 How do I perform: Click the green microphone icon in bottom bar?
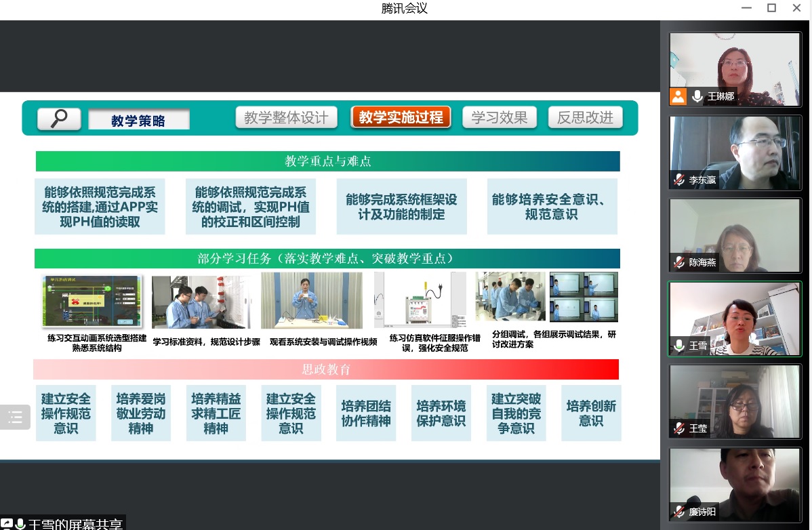(20, 523)
